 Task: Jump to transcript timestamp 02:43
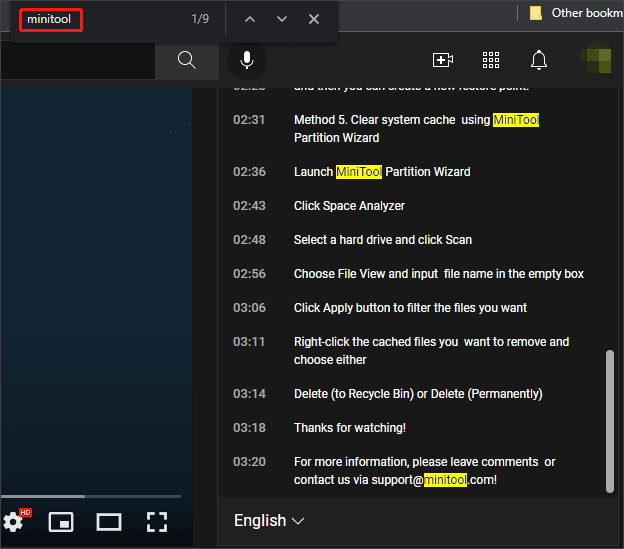pos(249,206)
